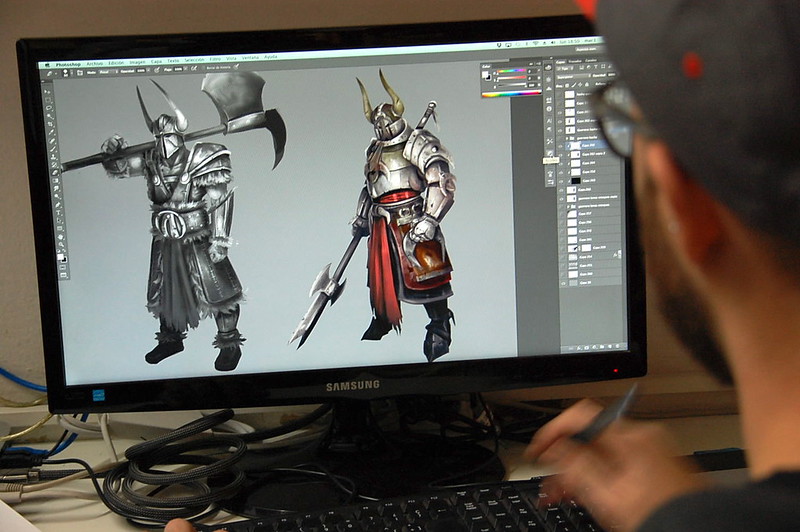Click the lock position icon
Screen dimensions: 800x532
(580, 85)
